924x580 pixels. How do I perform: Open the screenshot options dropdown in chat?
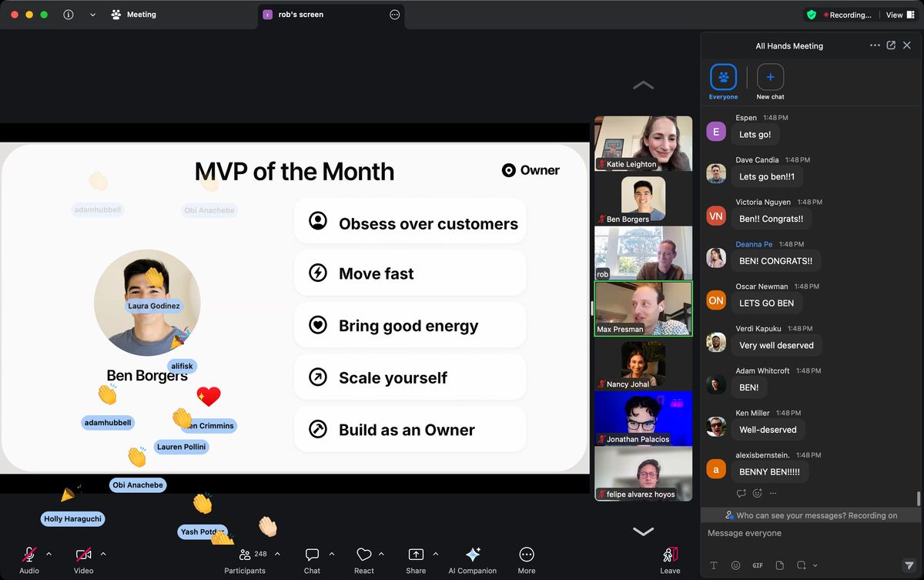pyautogui.click(x=815, y=565)
